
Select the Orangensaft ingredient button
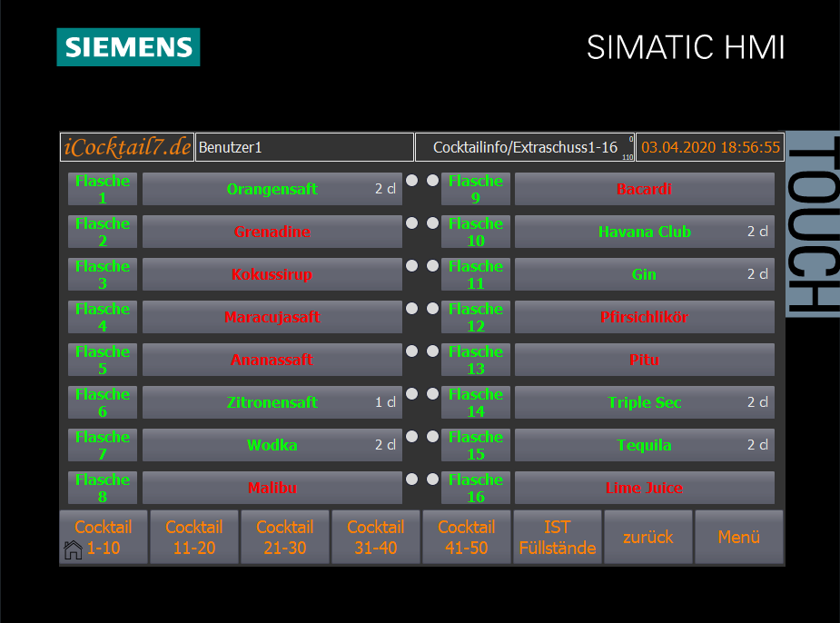[x=272, y=190]
